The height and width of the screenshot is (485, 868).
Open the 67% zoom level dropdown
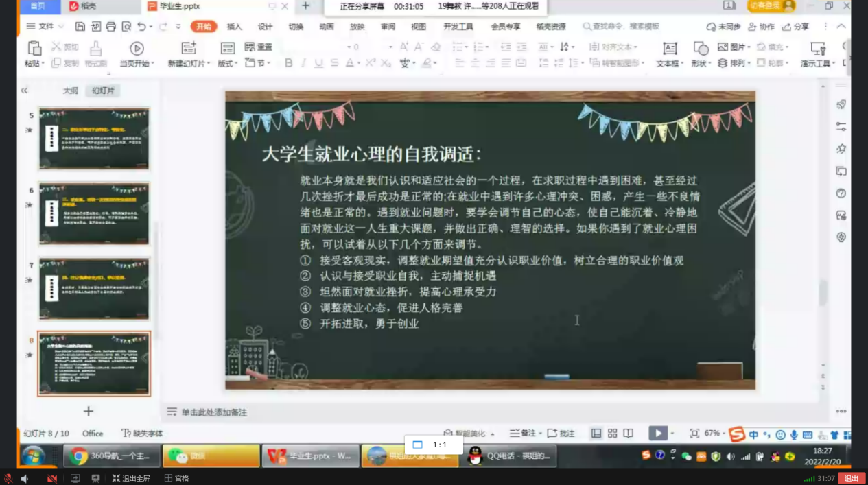(x=714, y=434)
